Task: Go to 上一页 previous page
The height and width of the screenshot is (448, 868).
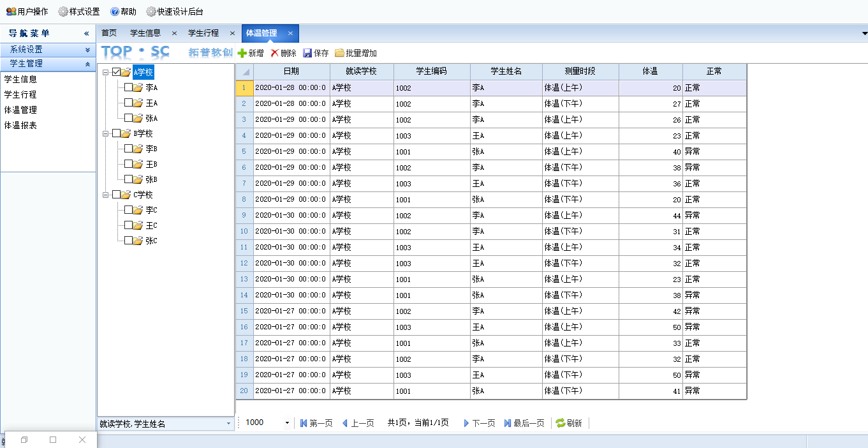Action: pos(358,422)
